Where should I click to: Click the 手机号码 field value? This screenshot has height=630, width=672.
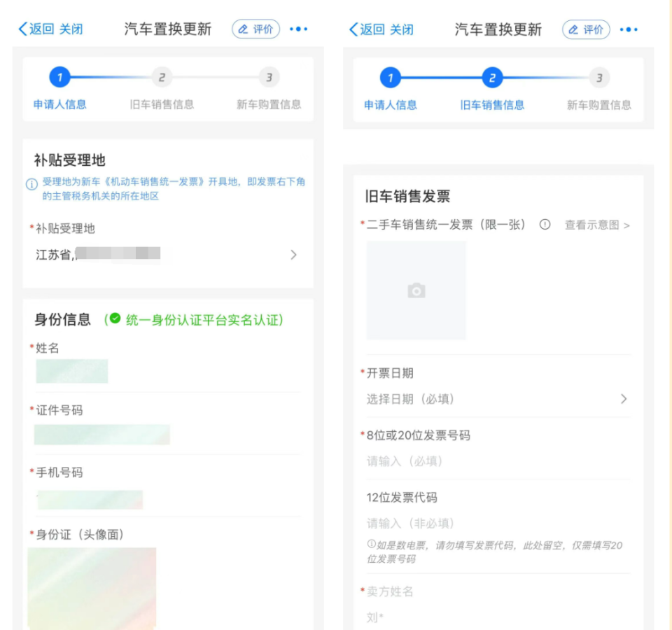click(x=90, y=500)
